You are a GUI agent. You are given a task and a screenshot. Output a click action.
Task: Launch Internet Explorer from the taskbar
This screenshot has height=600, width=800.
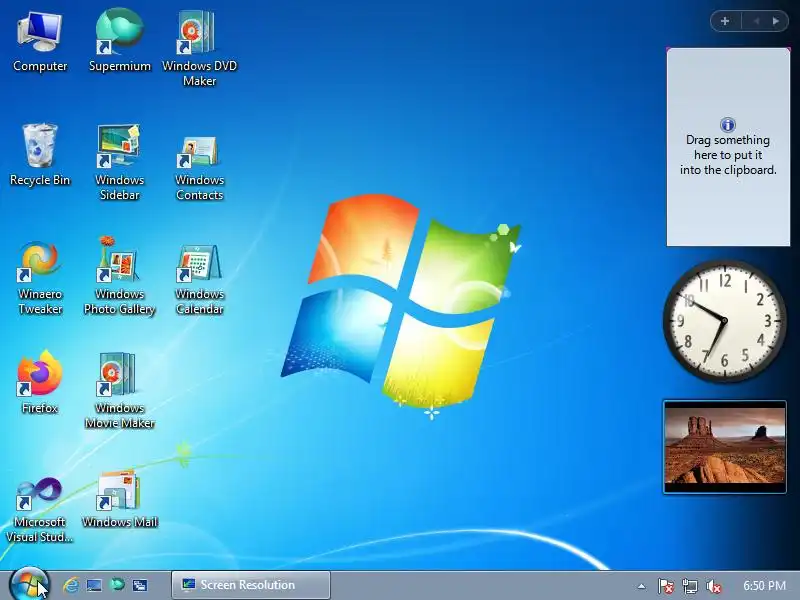point(71,585)
